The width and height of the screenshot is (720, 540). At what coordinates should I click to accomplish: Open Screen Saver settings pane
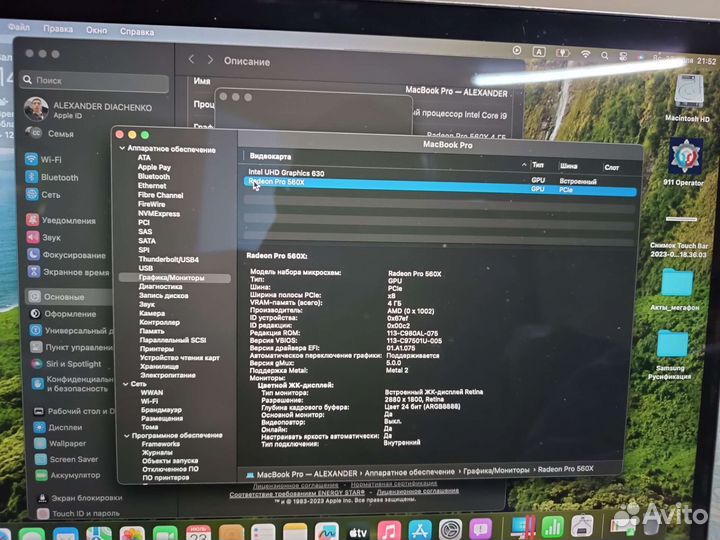pos(67,459)
